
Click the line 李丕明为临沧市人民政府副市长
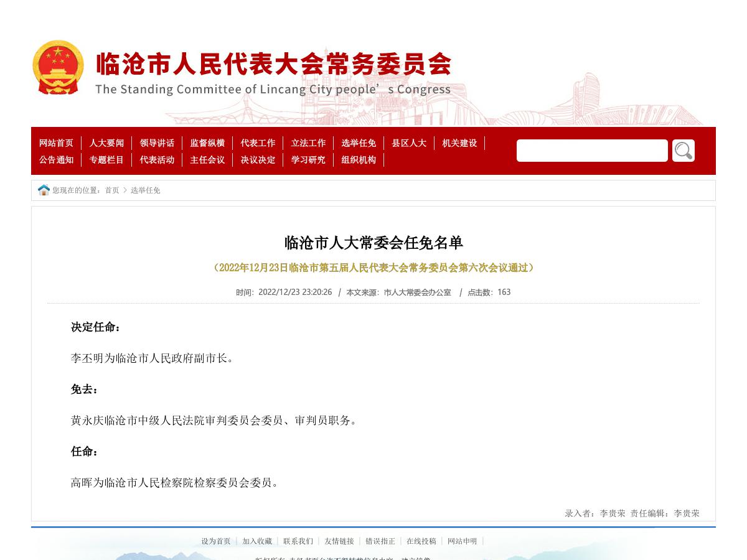tap(153, 358)
